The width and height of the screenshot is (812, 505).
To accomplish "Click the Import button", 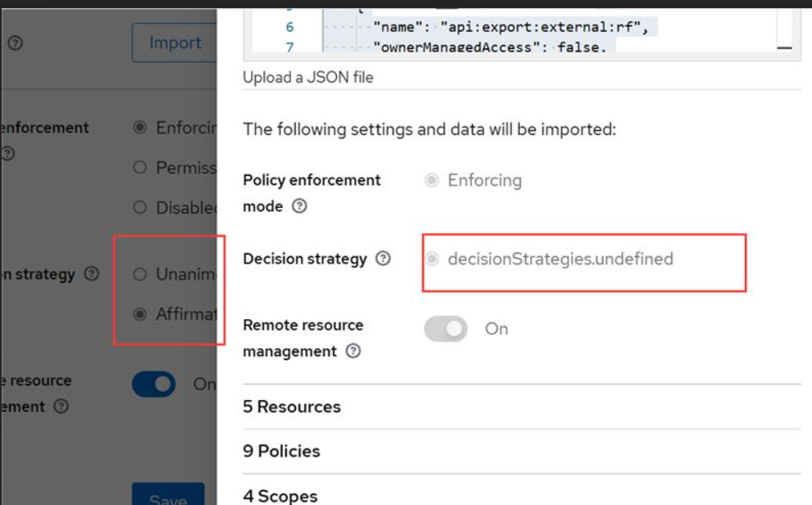I will click(174, 43).
